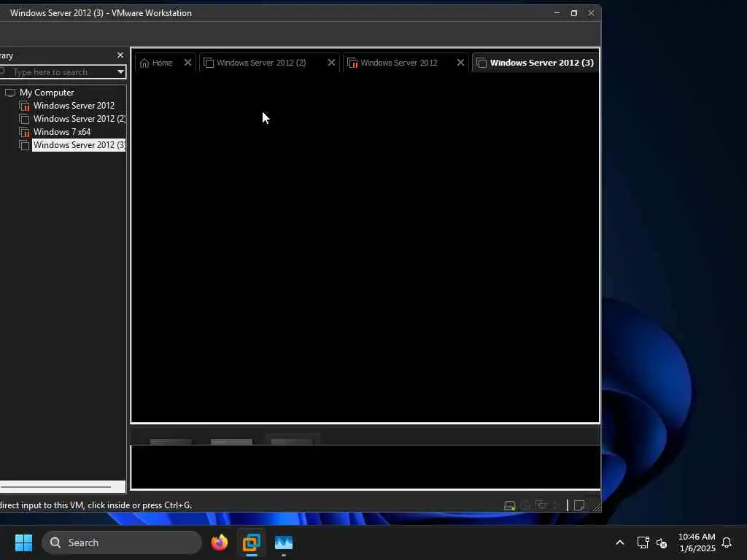Open the Windows Start menu
Screen dimensions: 747x560
click(x=24, y=542)
